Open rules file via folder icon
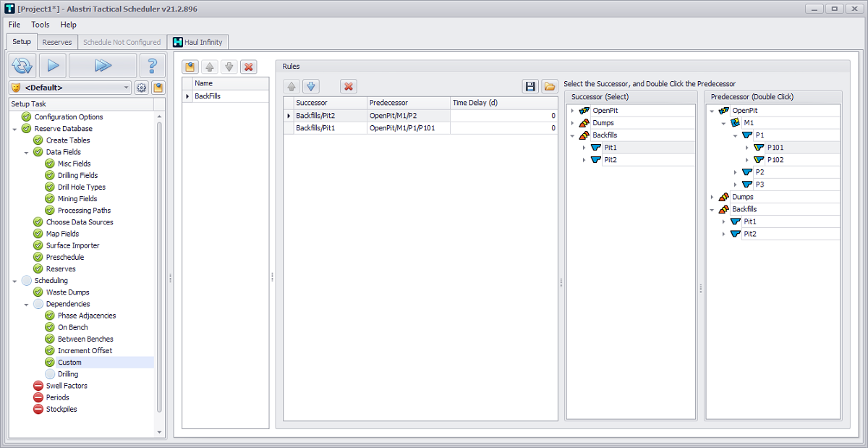Viewport: 868px width, 448px height. (x=550, y=86)
